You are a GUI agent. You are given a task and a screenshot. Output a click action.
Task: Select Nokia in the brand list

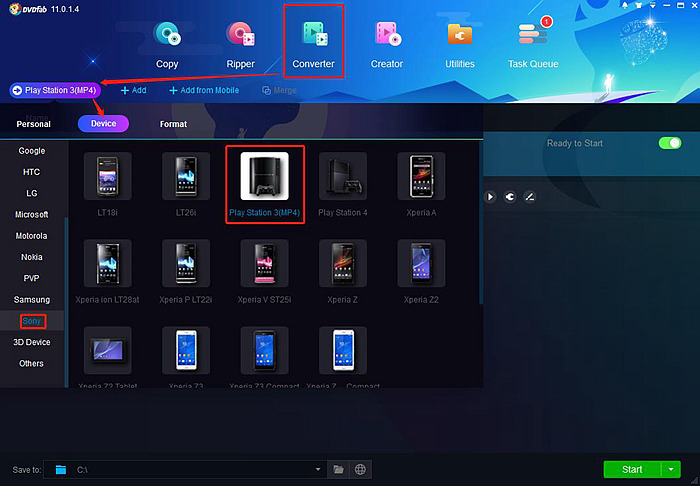coord(32,257)
